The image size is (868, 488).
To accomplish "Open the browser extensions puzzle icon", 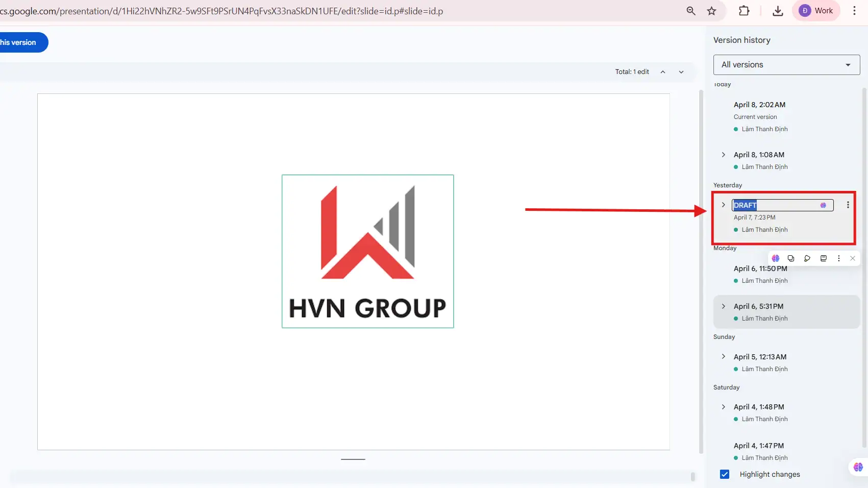I will point(744,11).
